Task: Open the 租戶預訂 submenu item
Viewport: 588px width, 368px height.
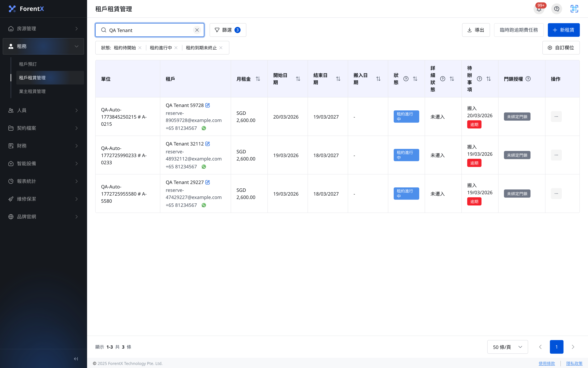Action: (x=50, y=64)
